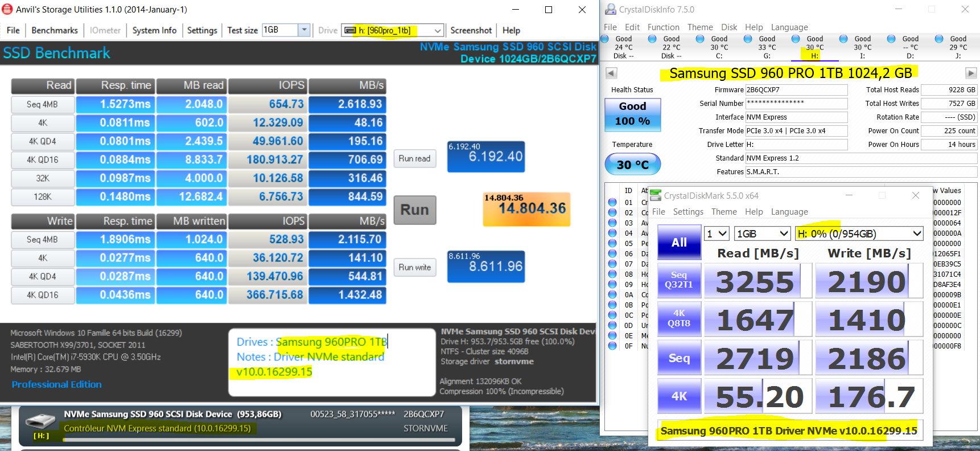
Task: Click the Professional Edition link
Action: (56, 384)
